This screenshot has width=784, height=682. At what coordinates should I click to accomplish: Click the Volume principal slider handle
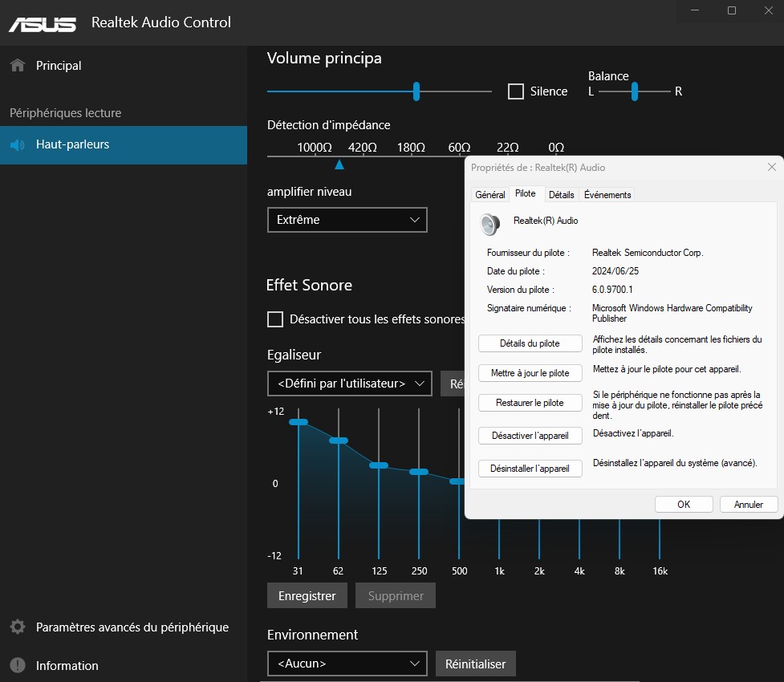tap(416, 91)
